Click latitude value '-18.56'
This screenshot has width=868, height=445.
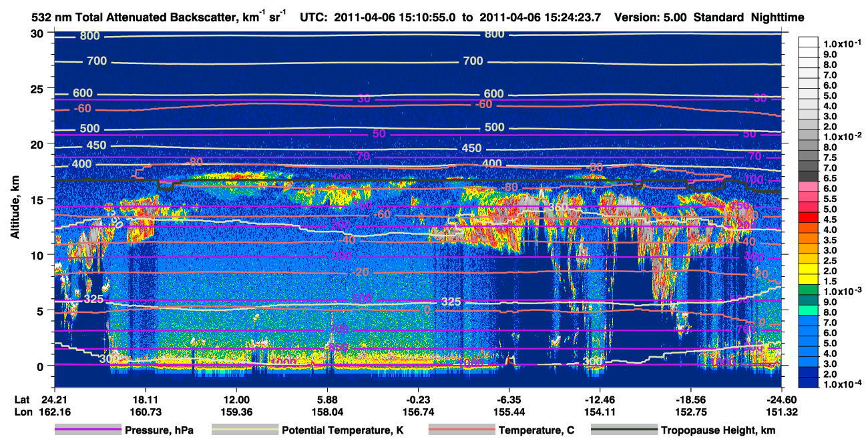point(690,400)
